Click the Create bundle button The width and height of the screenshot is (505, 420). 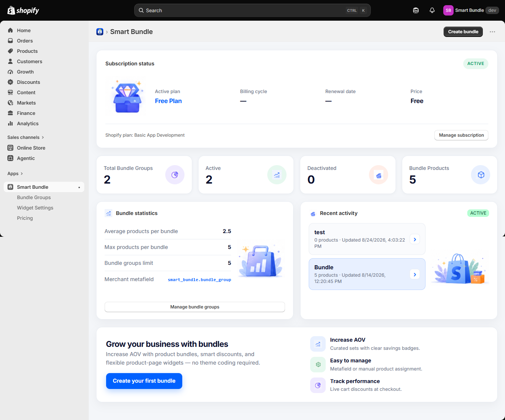pyautogui.click(x=463, y=32)
